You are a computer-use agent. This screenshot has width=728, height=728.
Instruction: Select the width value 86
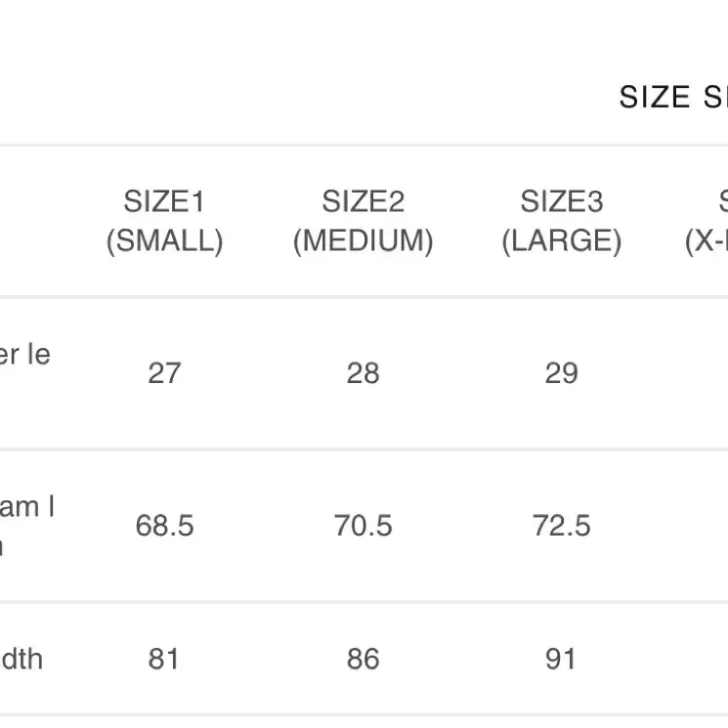pos(364,659)
